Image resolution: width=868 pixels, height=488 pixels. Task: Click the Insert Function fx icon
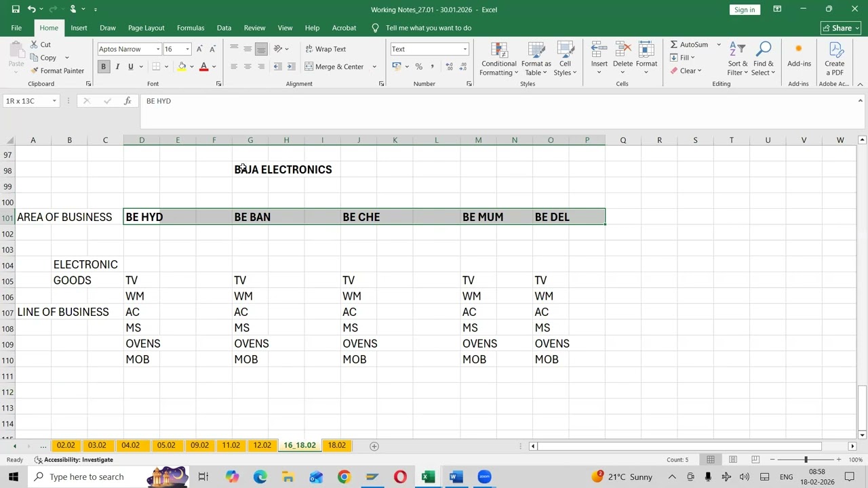127,101
